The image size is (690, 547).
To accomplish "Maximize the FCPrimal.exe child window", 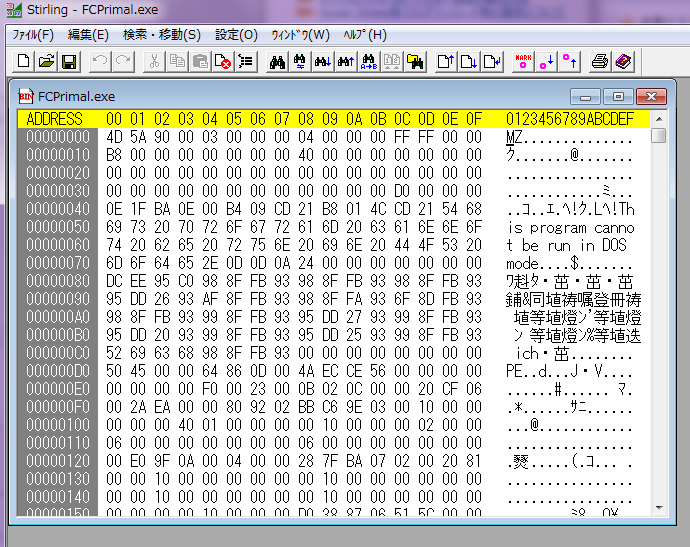I will coord(618,96).
